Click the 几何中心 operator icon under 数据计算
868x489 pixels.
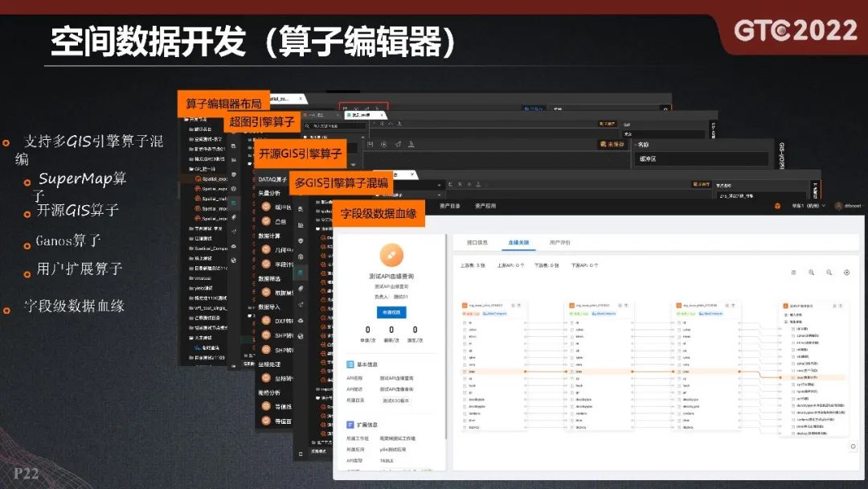pos(266,250)
